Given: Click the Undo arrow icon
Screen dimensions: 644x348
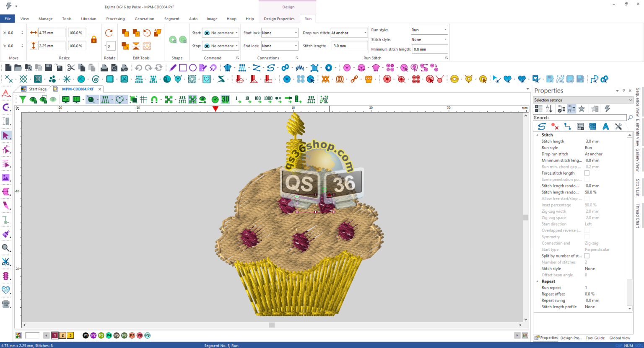Looking at the screenshot, I should point(138,68).
